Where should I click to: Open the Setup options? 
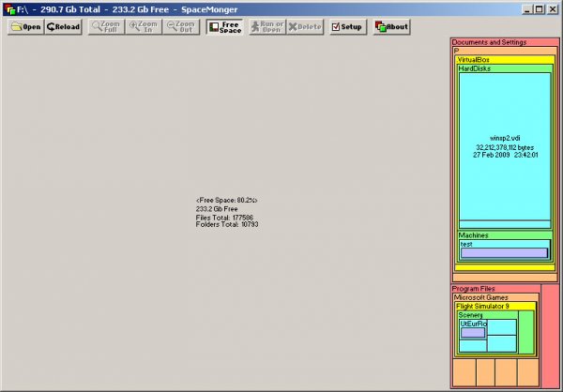tap(347, 27)
